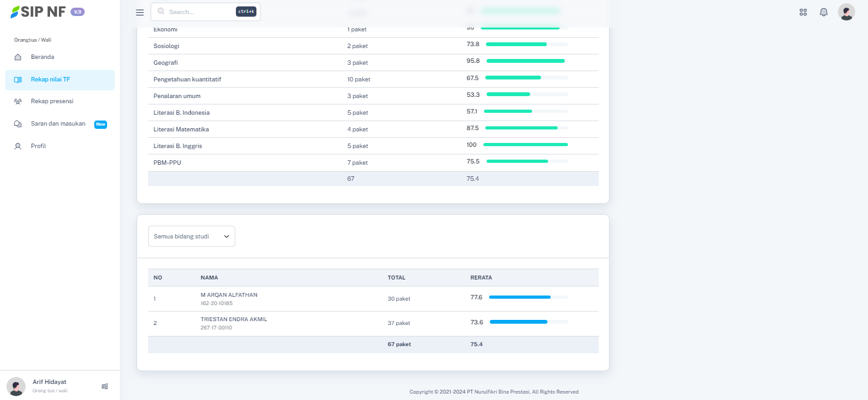
Task: Click the hamburger menu icon
Action: point(140,12)
